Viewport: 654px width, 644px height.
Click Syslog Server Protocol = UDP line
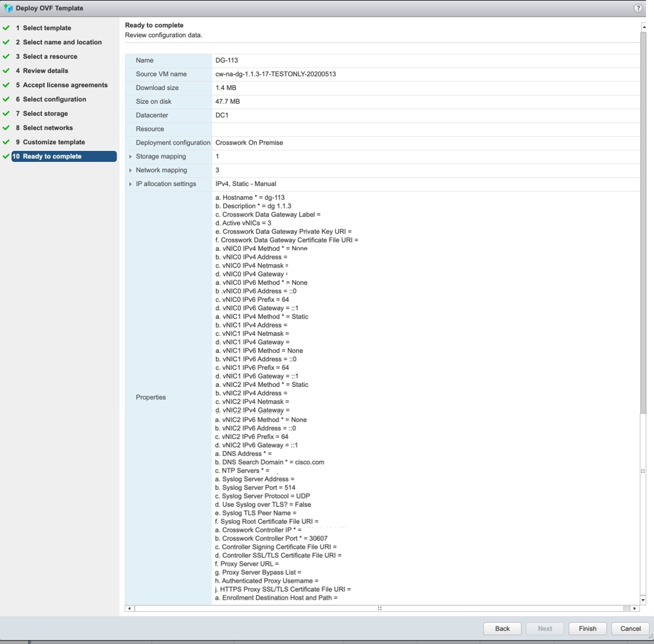tap(262, 496)
